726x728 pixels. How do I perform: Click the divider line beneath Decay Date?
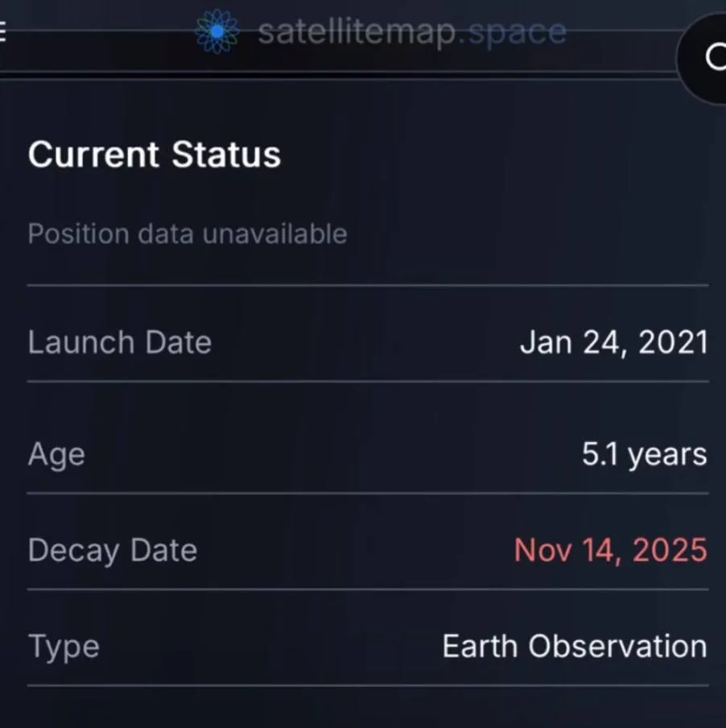point(368,589)
